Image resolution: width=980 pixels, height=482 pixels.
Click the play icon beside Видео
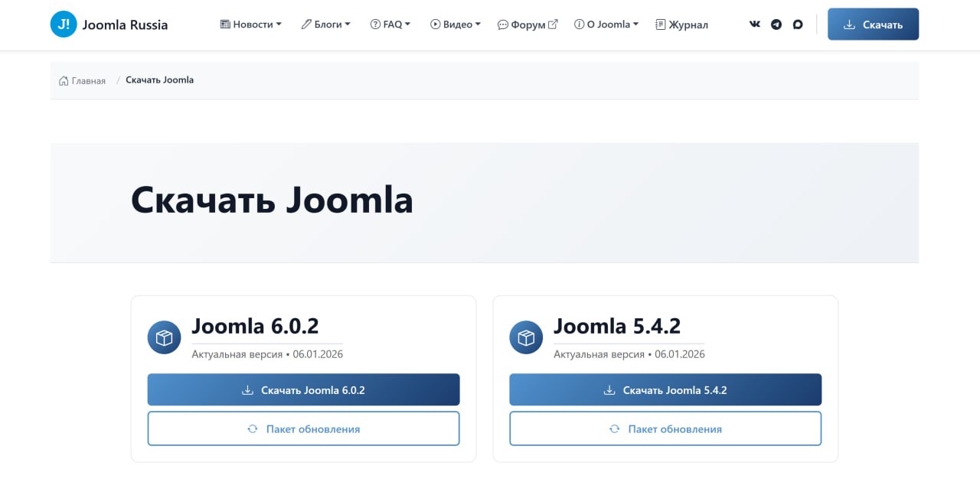pyautogui.click(x=434, y=24)
